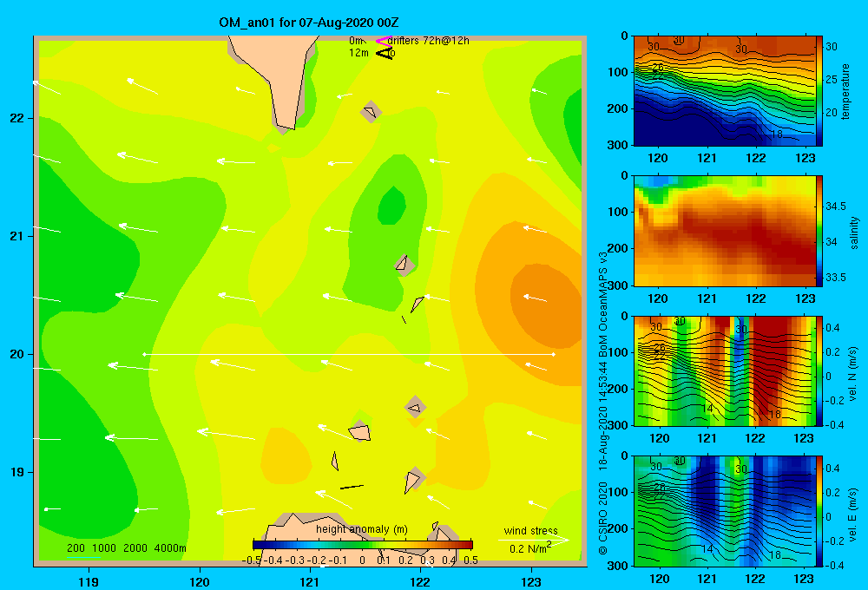Click latitude label 20 on main map
This screenshot has width=868, height=590.
tap(17, 354)
